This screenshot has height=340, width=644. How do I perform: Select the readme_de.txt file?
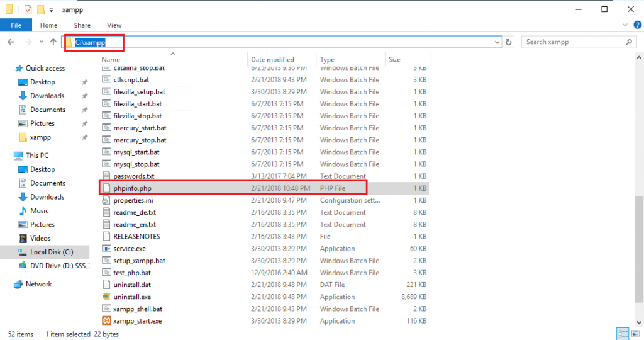pos(135,212)
